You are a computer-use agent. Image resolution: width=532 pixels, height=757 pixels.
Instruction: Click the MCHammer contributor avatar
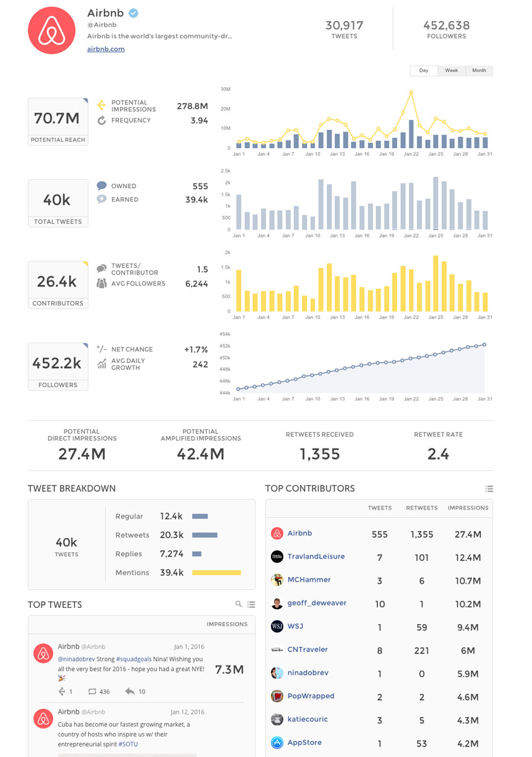coord(277,580)
